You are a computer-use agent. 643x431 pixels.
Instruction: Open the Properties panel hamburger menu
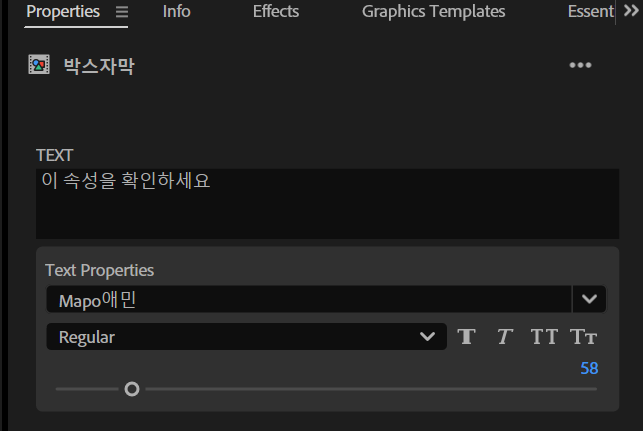point(122,12)
